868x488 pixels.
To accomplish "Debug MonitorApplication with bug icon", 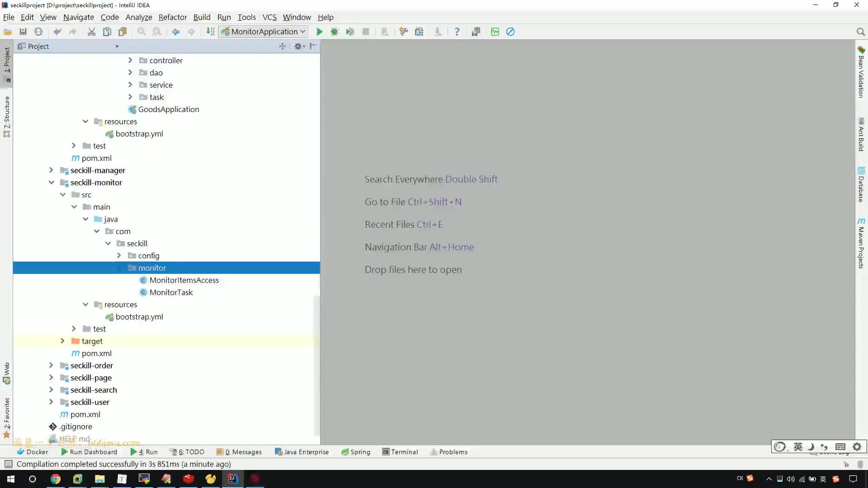I will (335, 32).
